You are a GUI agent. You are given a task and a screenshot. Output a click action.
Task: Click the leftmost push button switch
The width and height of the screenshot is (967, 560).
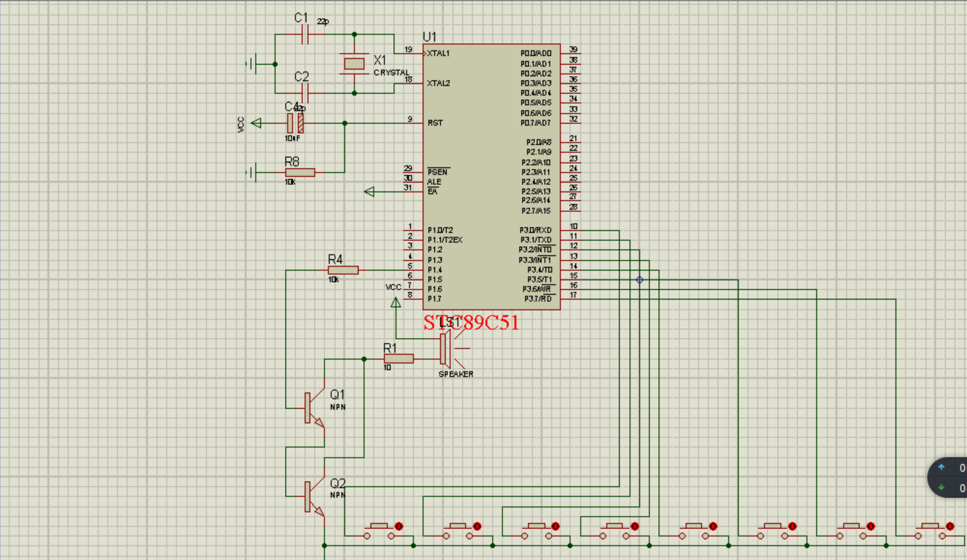point(379,532)
